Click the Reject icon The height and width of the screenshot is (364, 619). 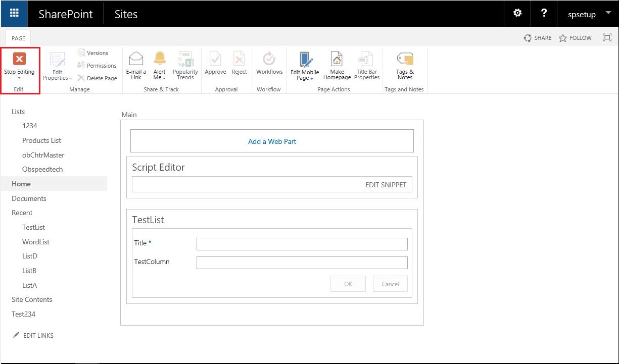239,59
